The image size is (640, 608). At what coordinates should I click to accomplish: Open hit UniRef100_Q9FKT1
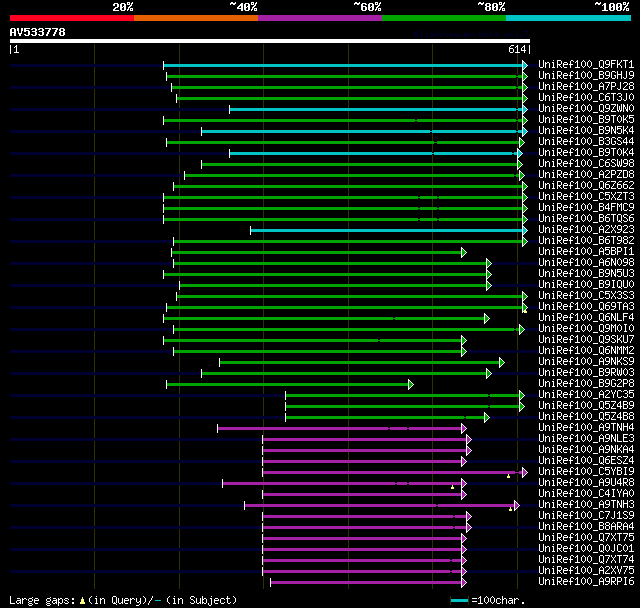click(x=586, y=64)
